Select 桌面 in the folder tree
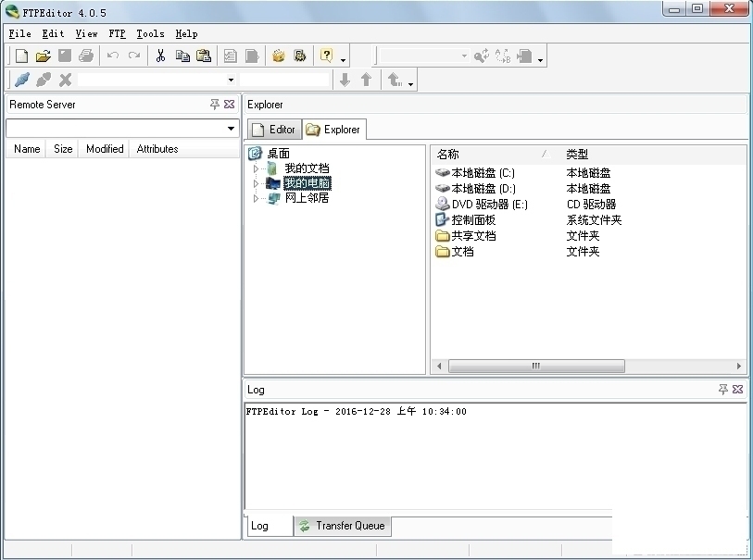This screenshot has width=753, height=560. tap(279, 154)
